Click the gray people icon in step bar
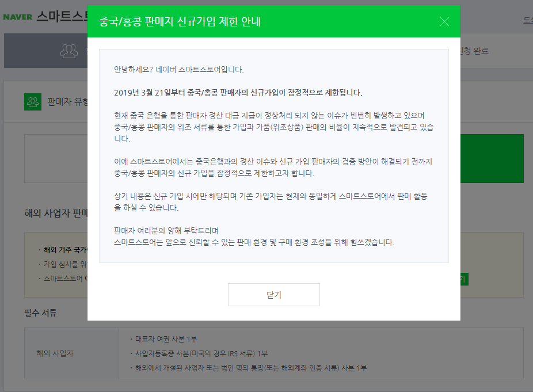The image size is (533, 392). [69, 51]
